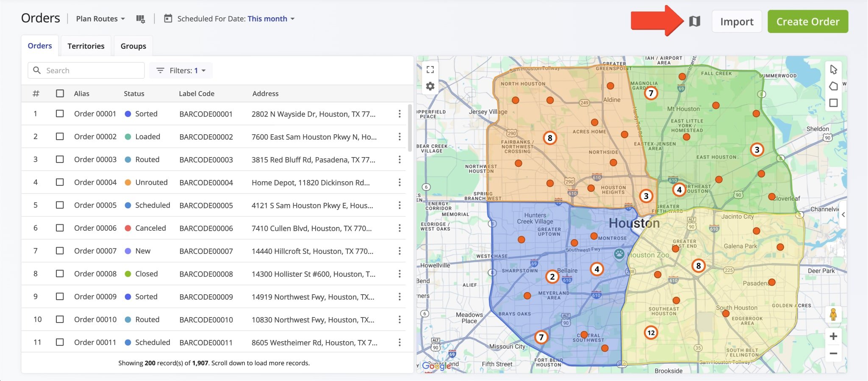Expand map to fullscreen
Image resolution: width=868 pixels, height=381 pixels.
[430, 69]
